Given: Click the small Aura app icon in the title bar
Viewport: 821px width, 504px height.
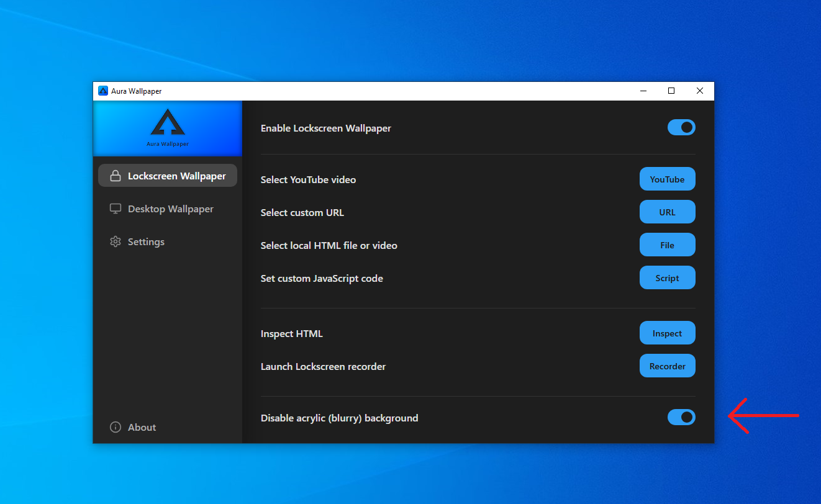Looking at the screenshot, I should click(103, 91).
